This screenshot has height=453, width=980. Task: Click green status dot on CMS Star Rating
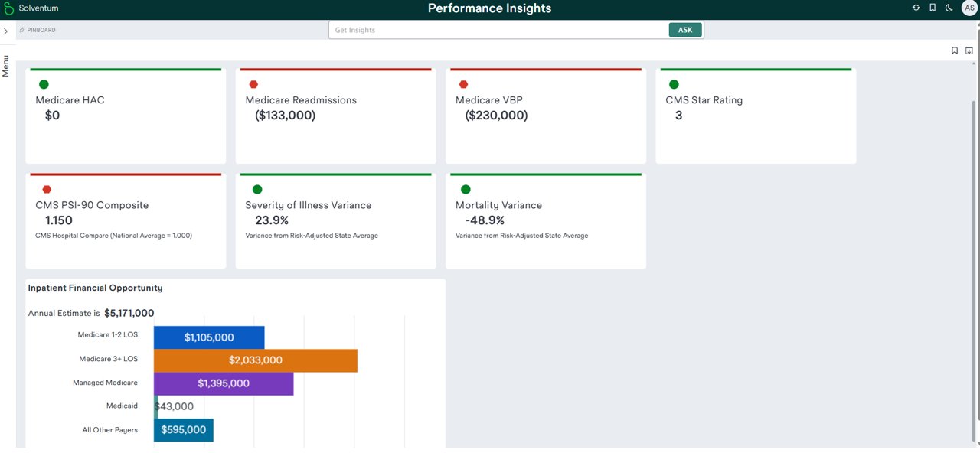tap(674, 84)
